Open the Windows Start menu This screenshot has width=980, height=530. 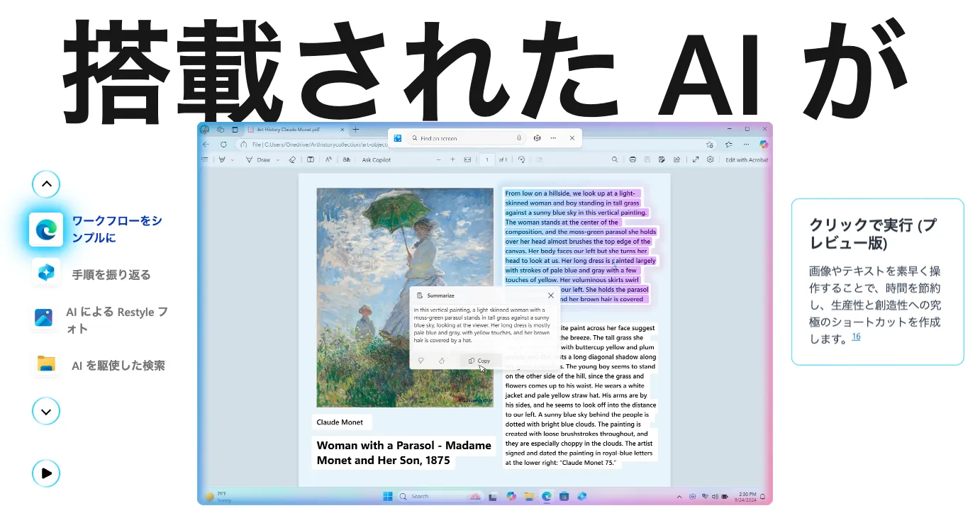click(387, 496)
